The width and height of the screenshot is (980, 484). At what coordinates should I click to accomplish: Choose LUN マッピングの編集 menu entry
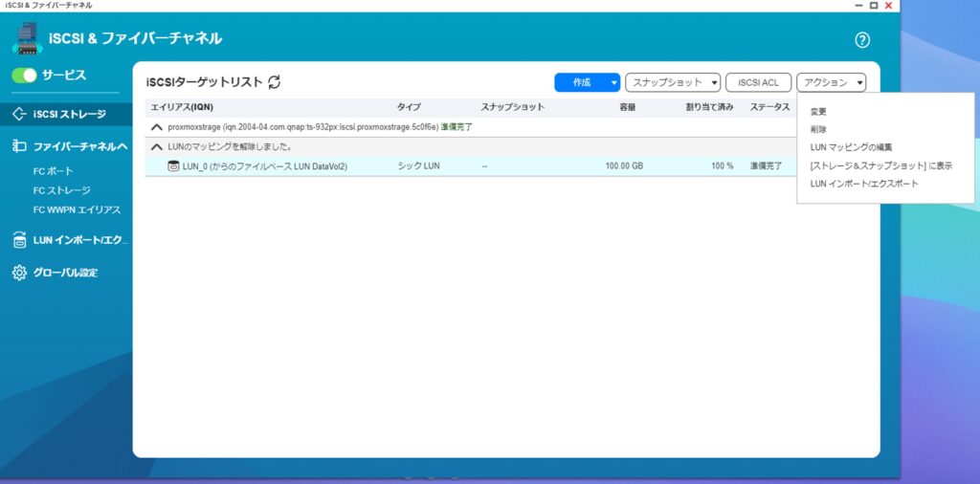pyautogui.click(x=851, y=147)
